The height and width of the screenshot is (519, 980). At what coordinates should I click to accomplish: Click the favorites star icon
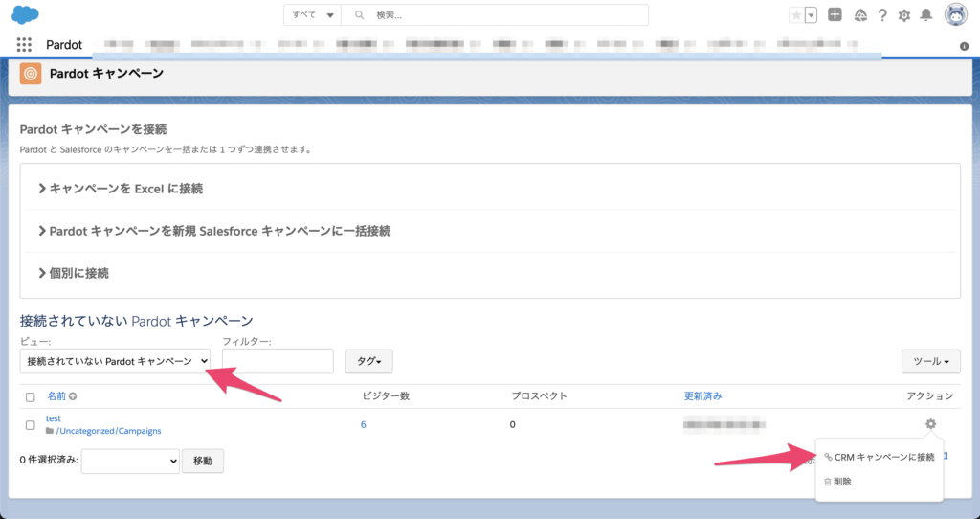pyautogui.click(x=796, y=15)
